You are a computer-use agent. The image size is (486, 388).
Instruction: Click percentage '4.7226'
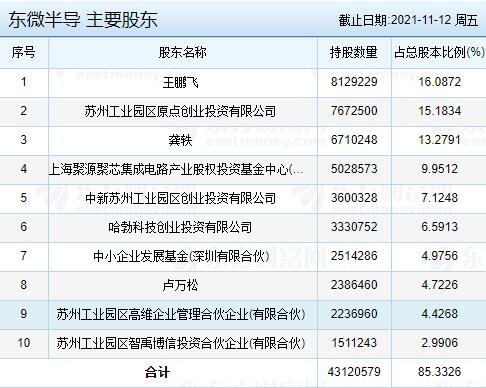coord(440,285)
